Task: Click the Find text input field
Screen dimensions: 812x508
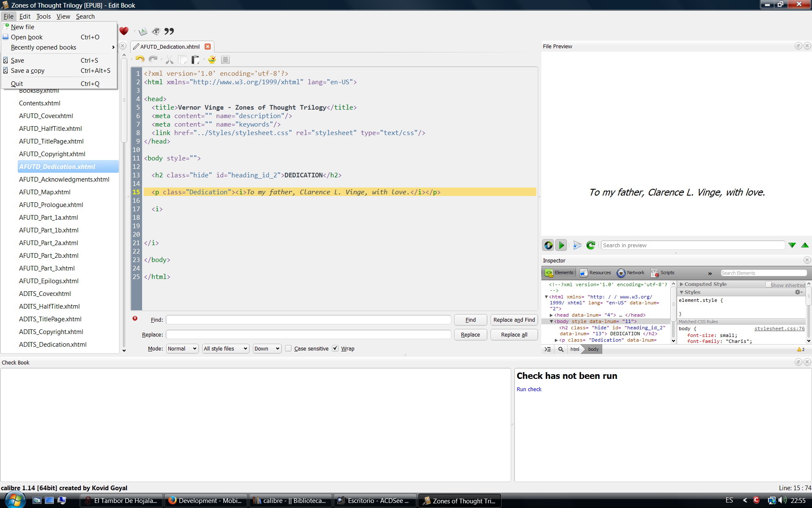Action: (308, 320)
